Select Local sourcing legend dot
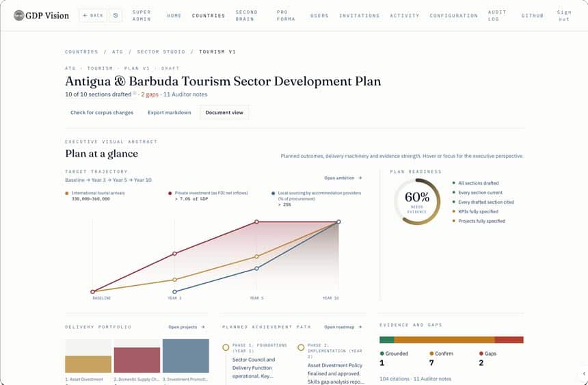 tap(273, 194)
